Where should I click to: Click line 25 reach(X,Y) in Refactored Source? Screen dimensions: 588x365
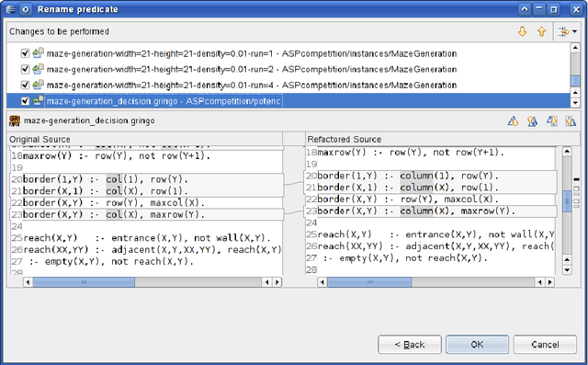point(345,234)
